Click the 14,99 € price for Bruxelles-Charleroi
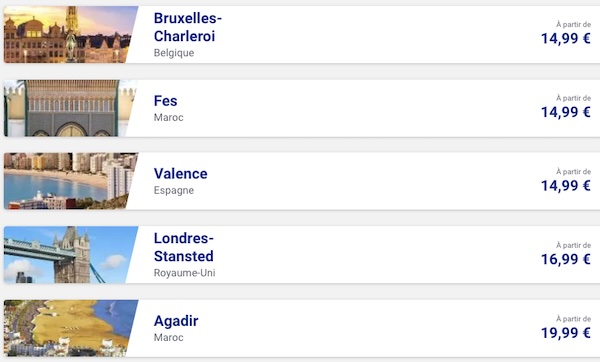This screenshot has width=600, height=362. tap(566, 38)
